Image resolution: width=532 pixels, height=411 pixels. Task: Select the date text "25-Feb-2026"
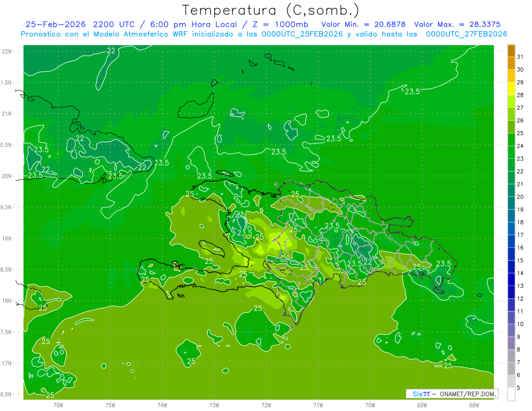[x=55, y=24]
